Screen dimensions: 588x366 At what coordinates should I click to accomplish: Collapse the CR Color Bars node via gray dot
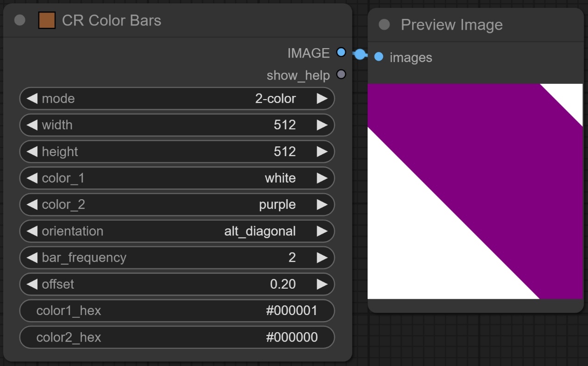(x=19, y=20)
